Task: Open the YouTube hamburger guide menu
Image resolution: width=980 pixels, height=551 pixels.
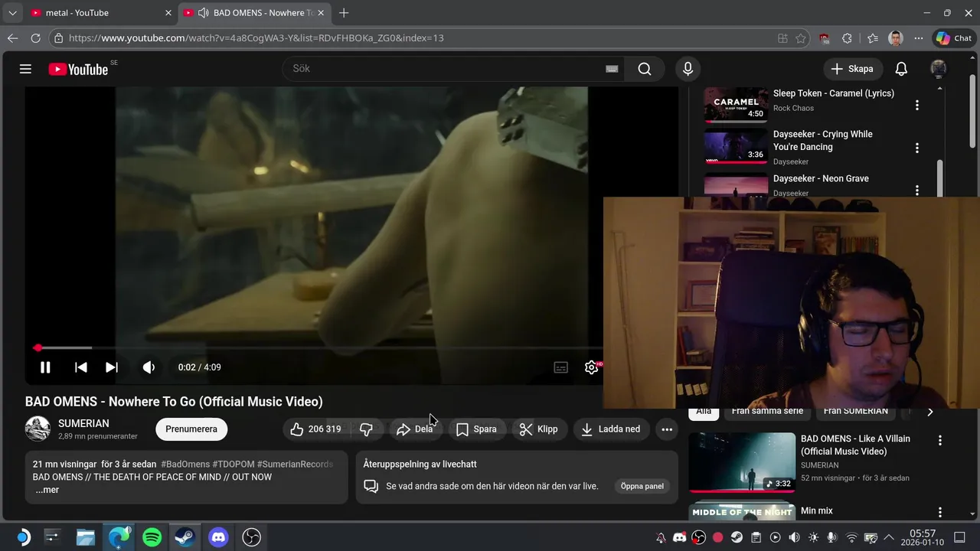Action: pos(25,69)
